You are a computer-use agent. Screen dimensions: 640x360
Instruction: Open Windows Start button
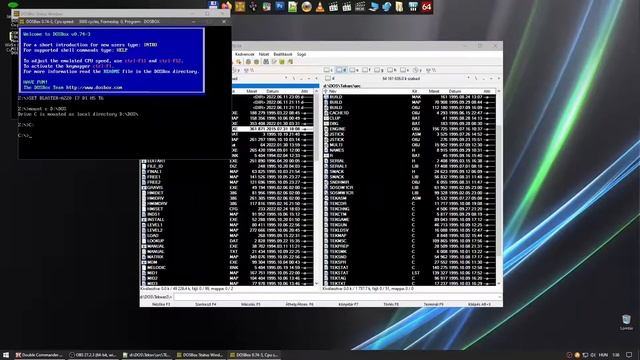(6, 355)
